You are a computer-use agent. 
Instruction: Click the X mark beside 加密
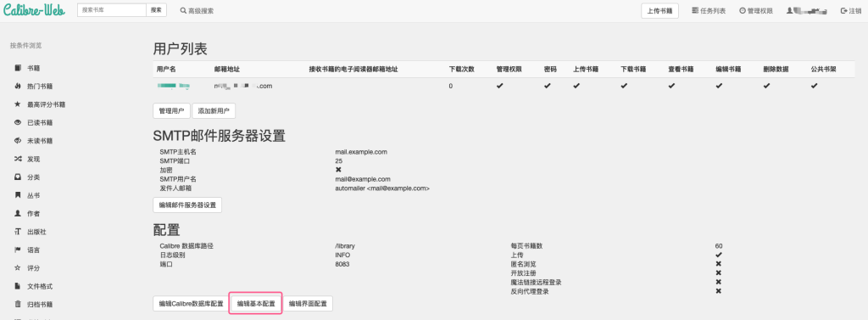(338, 170)
